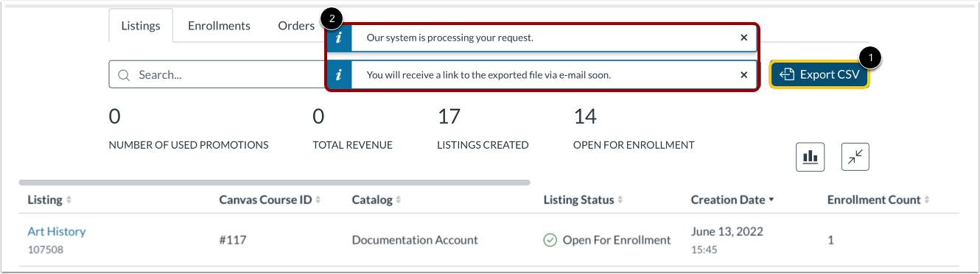Close the 'exported file via e-mail' notification

tap(744, 74)
